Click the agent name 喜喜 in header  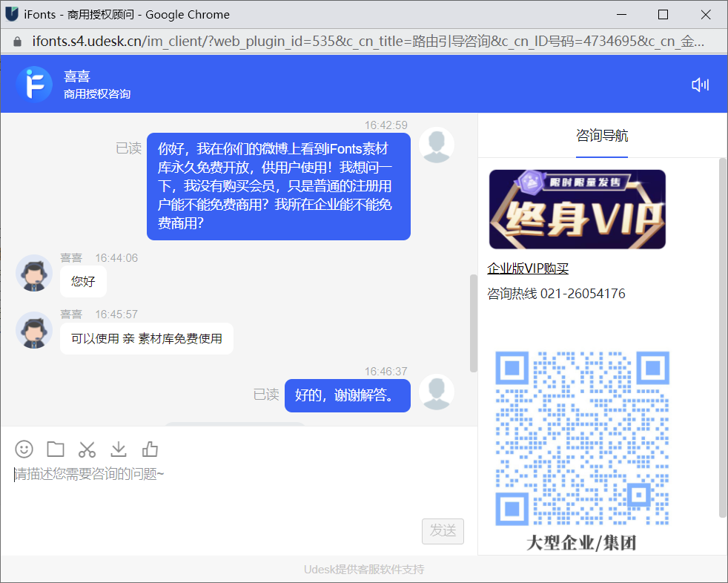tap(76, 76)
